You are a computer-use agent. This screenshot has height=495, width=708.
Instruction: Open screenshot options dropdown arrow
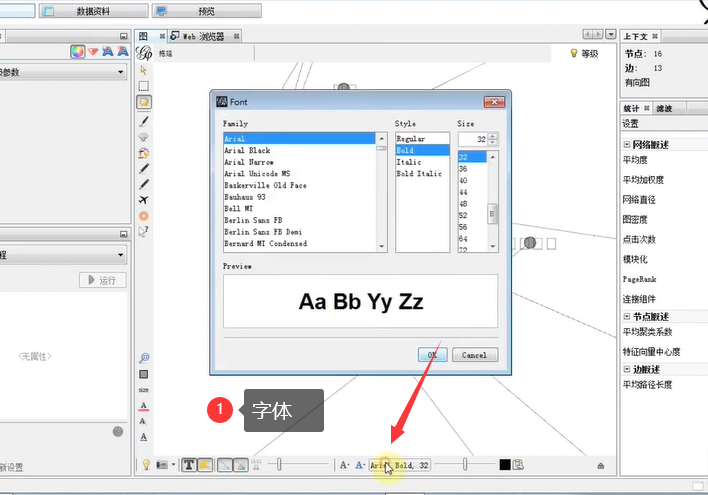tap(173, 465)
